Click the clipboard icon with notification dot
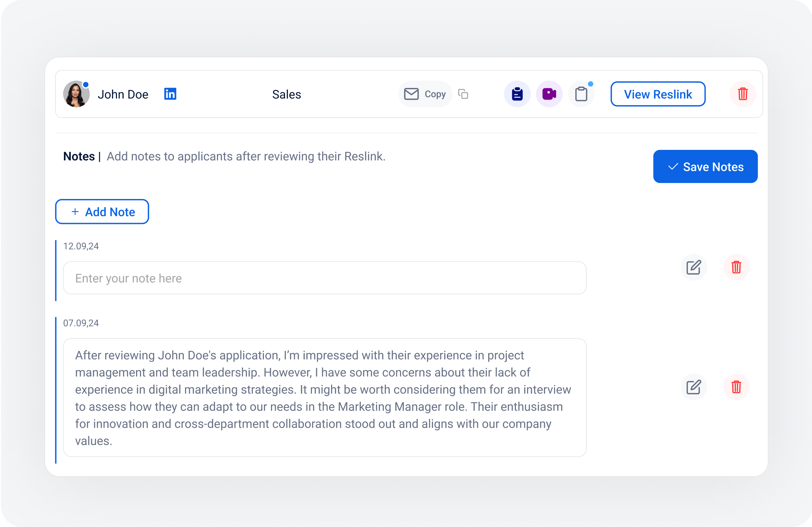 coord(581,94)
